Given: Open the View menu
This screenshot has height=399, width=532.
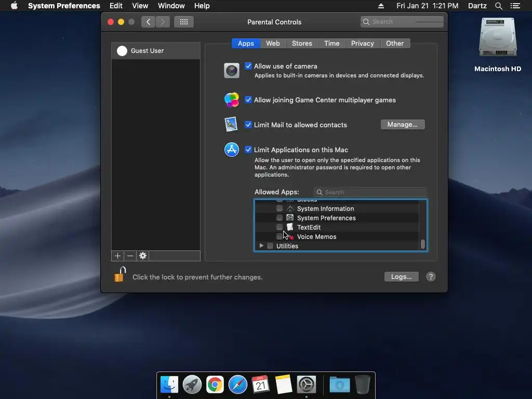Looking at the screenshot, I should [x=140, y=6].
